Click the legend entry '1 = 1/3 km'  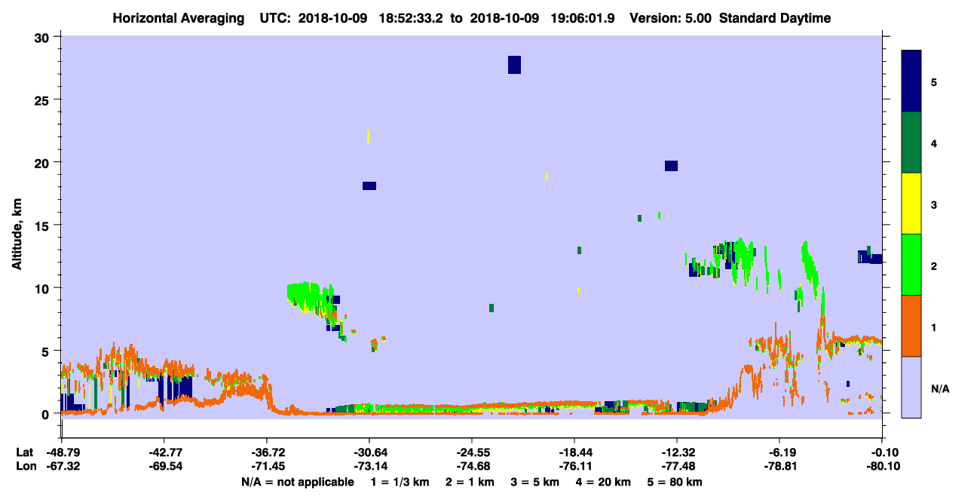(x=400, y=482)
